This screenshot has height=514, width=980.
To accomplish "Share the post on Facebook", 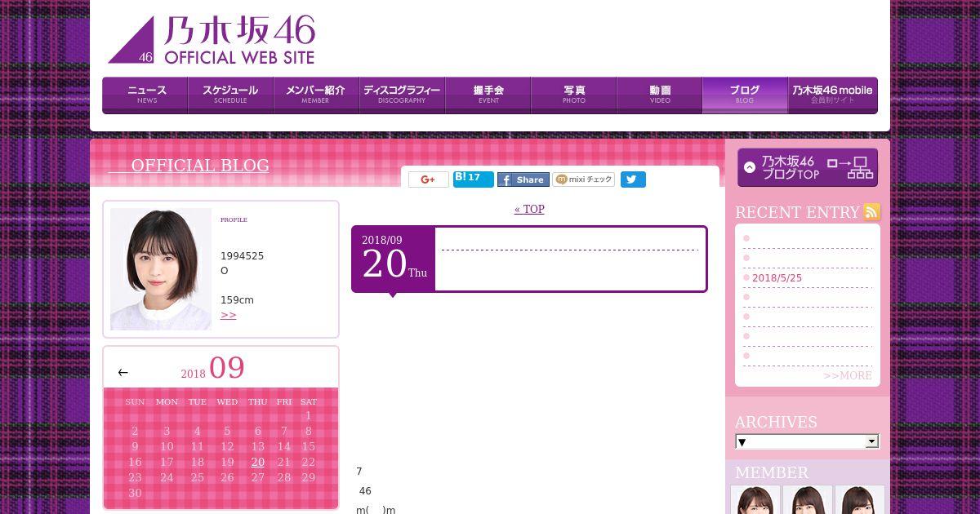I will [x=523, y=179].
